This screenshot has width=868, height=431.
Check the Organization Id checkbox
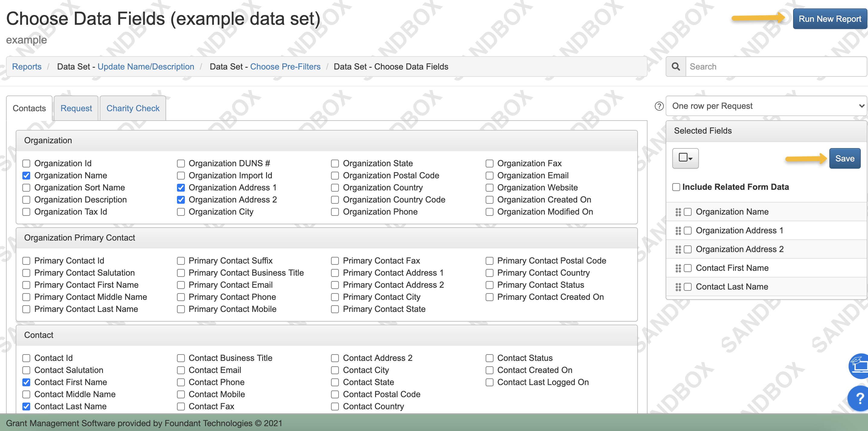pyautogui.click(x=26, y=164)
